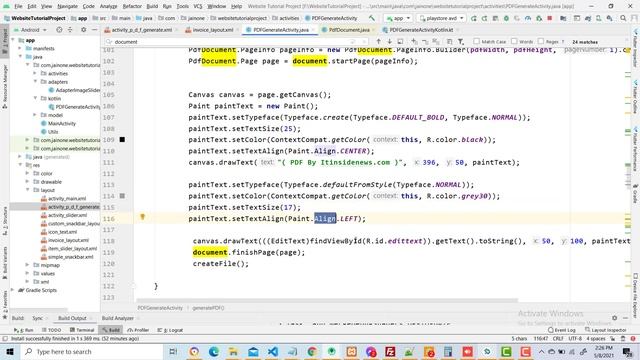This screenshot has height=360, width=640.
Task: Click the Windows Start button
Action: [9, 351]
